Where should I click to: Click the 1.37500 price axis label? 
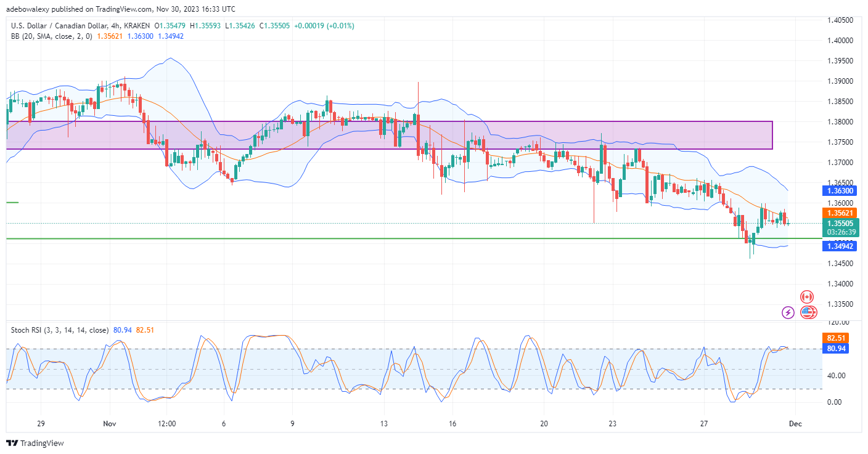[840, 142]
